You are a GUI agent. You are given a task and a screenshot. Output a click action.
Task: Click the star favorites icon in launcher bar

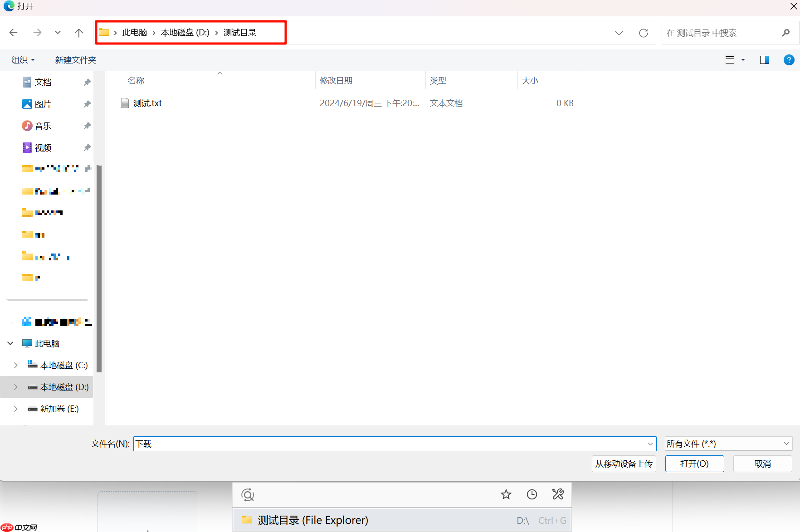click(506, 494)
